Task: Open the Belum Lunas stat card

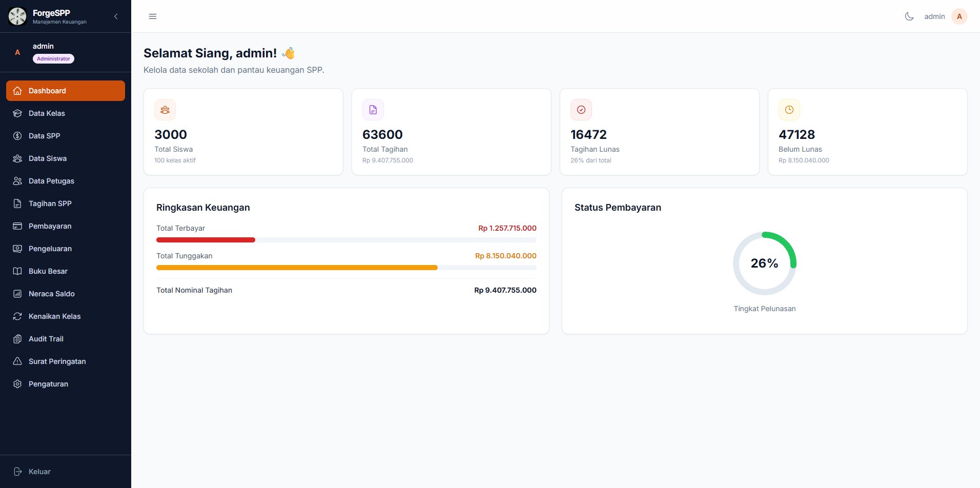Action: click(868, 132)
